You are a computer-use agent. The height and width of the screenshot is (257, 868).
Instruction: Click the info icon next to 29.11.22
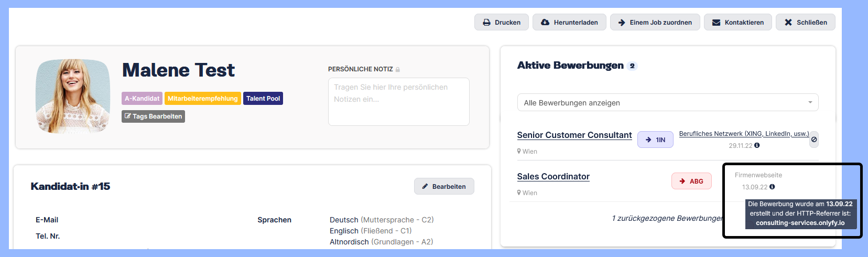tap(757, 145)
